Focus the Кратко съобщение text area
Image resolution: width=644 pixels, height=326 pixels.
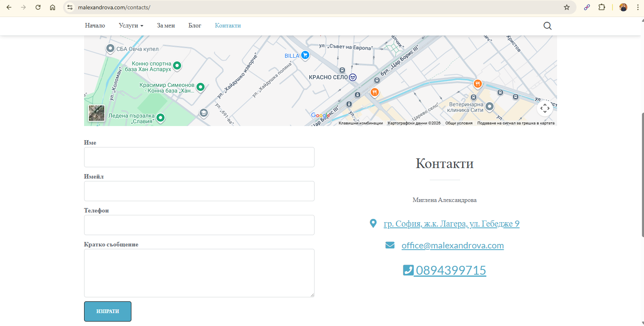coord(199,273)
